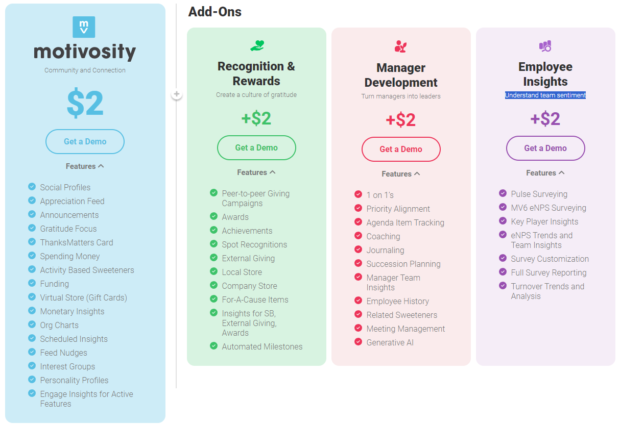Click the Motivosity logo icon

click(x=84, y=27)
